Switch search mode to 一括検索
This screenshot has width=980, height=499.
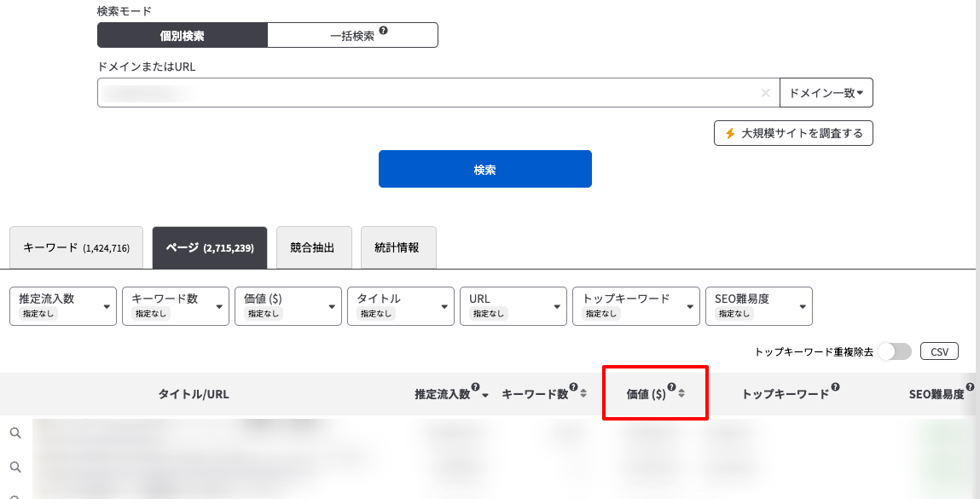(352, 35)
